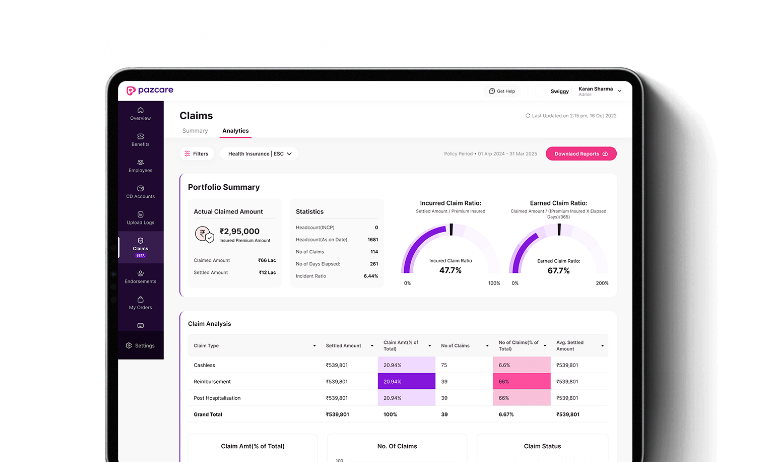768x462 pixels.
Task: Open CD Accounts in sidebar
Action: (x=140, y=192)
